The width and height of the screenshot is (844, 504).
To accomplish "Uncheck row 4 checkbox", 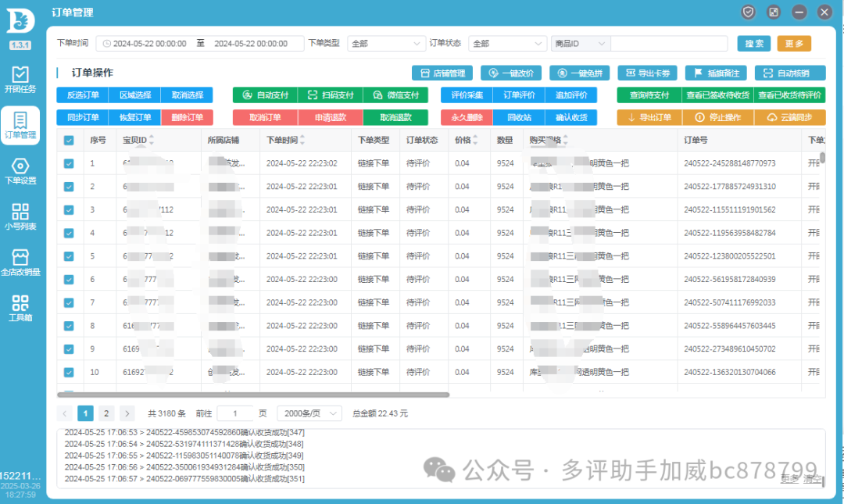I will [69, 233].
